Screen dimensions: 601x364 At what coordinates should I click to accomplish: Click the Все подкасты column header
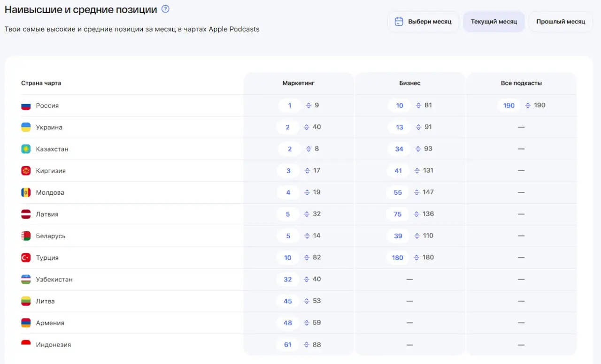point(521,83)
